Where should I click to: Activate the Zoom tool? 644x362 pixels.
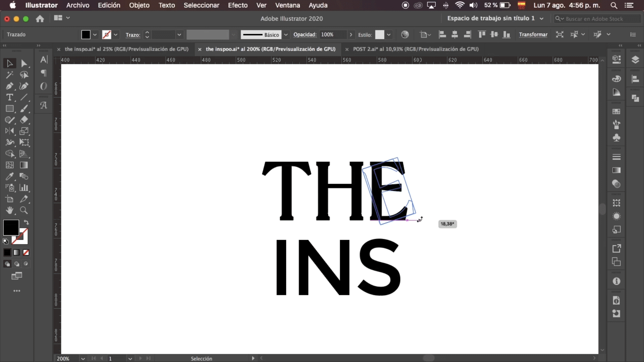24,210
